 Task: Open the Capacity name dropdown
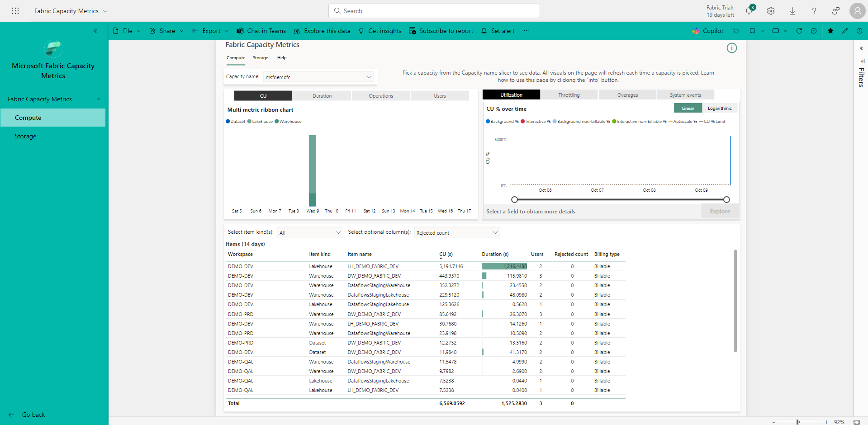pyautogui.click(x=319, y=77)
